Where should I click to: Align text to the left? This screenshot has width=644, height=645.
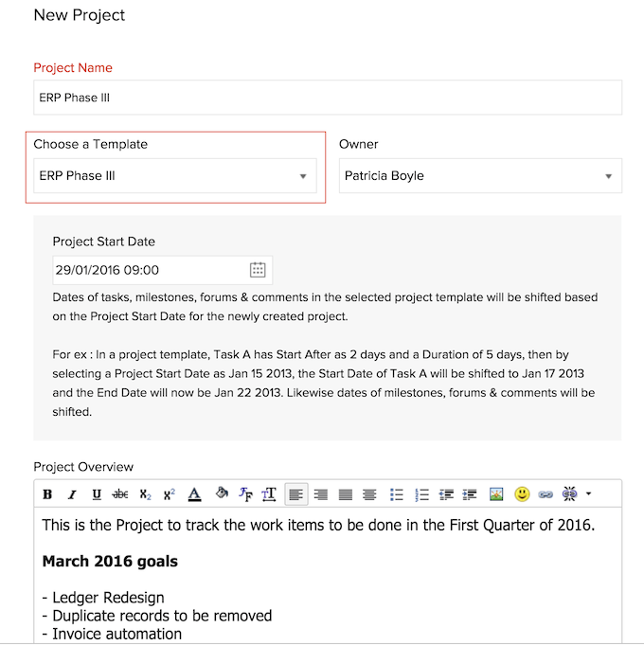pyautogui.click(x=296, y=494)
